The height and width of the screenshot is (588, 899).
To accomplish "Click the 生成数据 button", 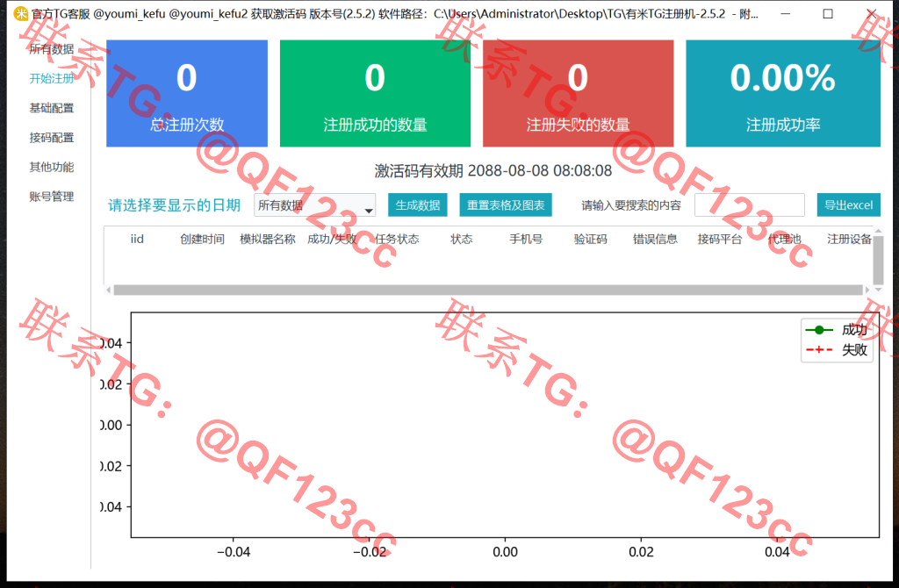I will [x=417, y=205].
